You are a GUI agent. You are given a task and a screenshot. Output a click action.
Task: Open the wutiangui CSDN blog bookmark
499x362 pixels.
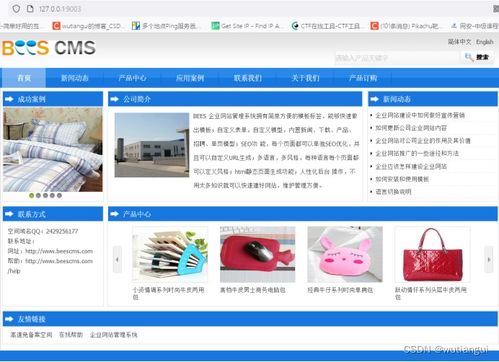pyautogui.click(x=88, y=26)
